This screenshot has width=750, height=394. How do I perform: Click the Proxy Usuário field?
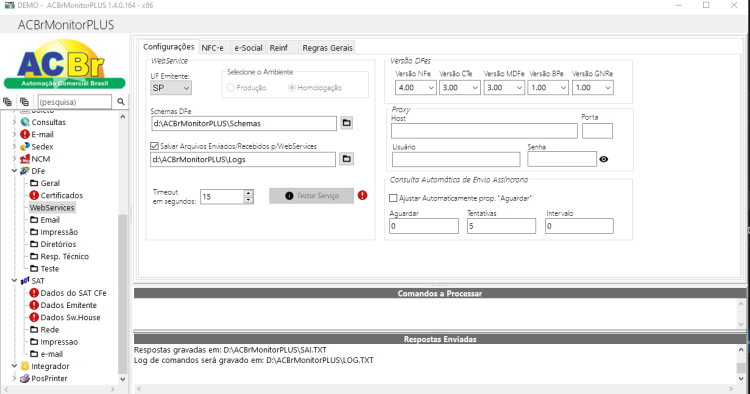(x=456, y=159)
